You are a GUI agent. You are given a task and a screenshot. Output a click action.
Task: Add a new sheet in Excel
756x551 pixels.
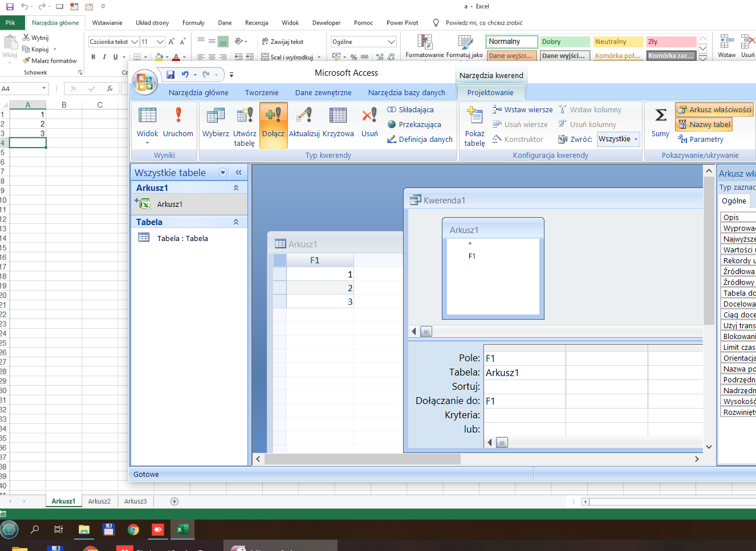(174, 501)
